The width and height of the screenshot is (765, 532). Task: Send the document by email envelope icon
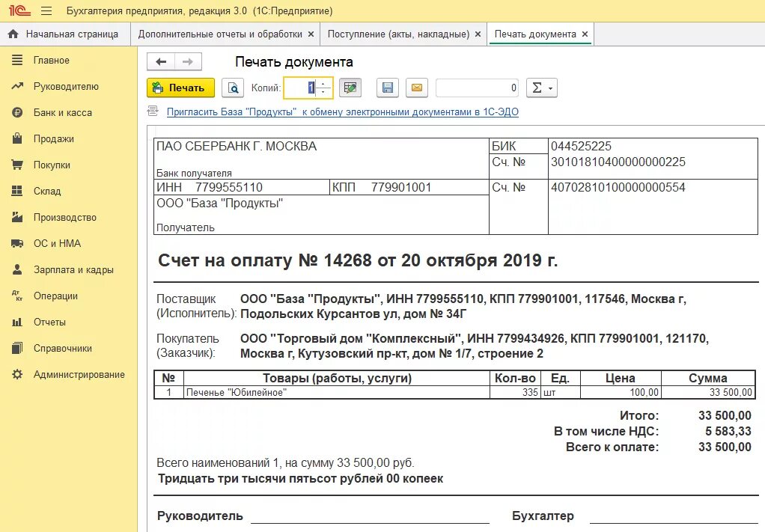[x=417, y=88]
